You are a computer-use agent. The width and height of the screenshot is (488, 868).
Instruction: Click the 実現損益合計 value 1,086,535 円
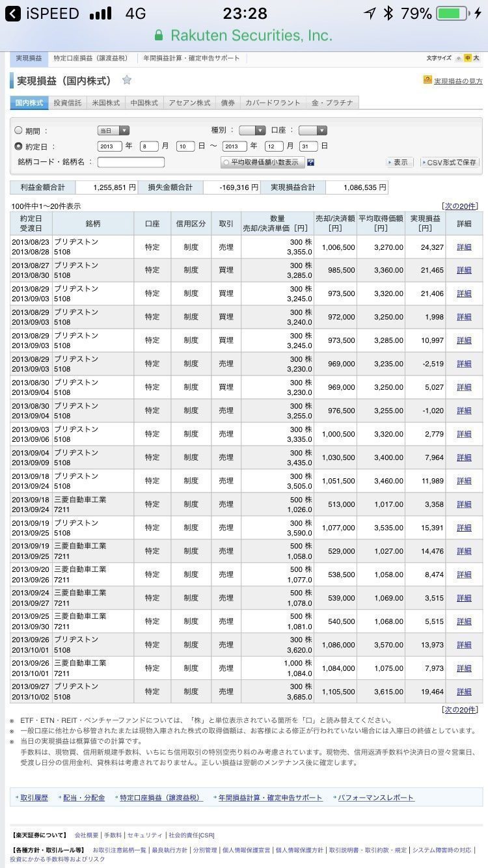coord(357,187)
